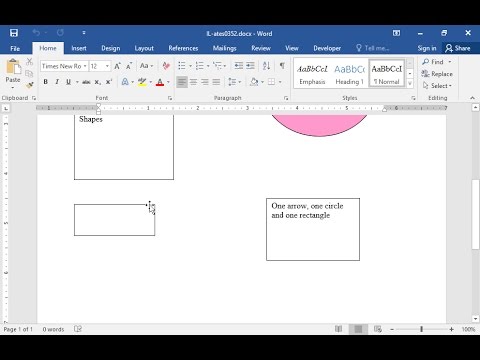The width and height of the screenshot is (480, 360).
Task: Open the Layout tab
Action: tap(144, 48)
